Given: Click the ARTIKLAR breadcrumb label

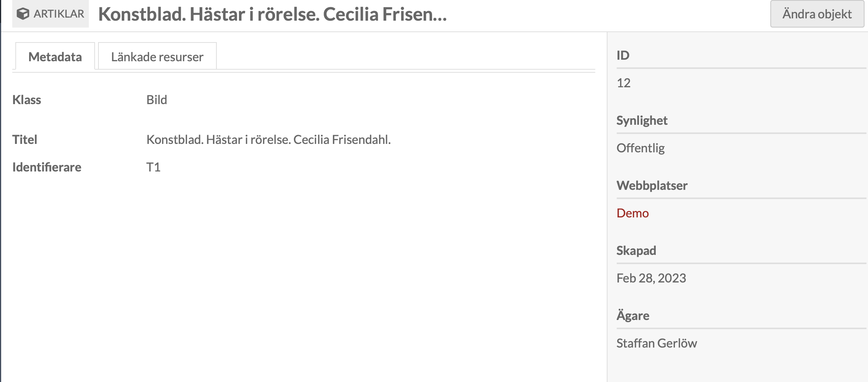Looking at the screenshot, I should tap(59, 14).
